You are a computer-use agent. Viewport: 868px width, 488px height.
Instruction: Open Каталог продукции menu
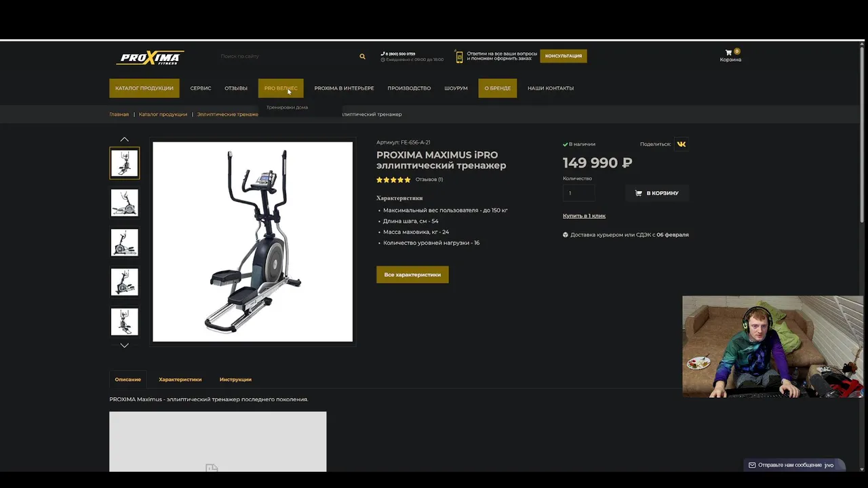tap(144, 88)
